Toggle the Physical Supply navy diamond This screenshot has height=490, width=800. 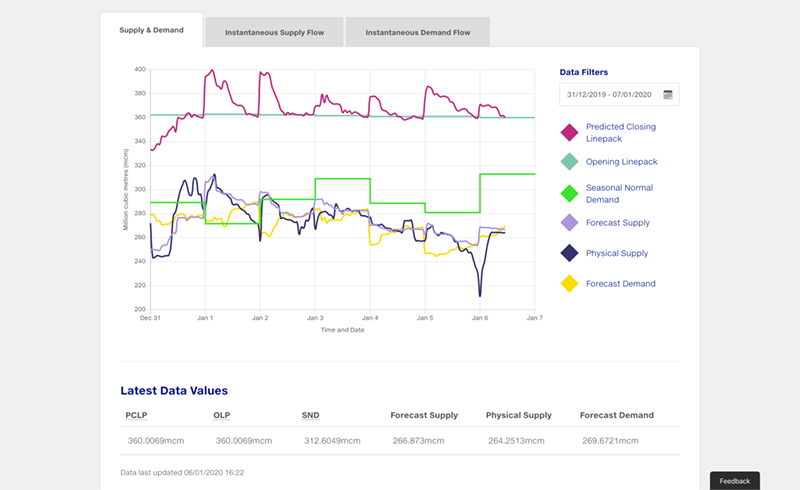[x=569, y=253]
